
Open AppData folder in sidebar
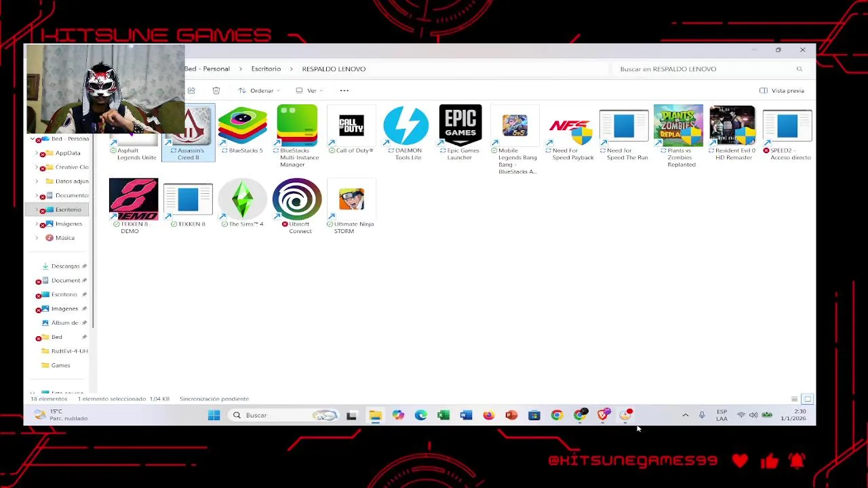(x=68, y=153)
